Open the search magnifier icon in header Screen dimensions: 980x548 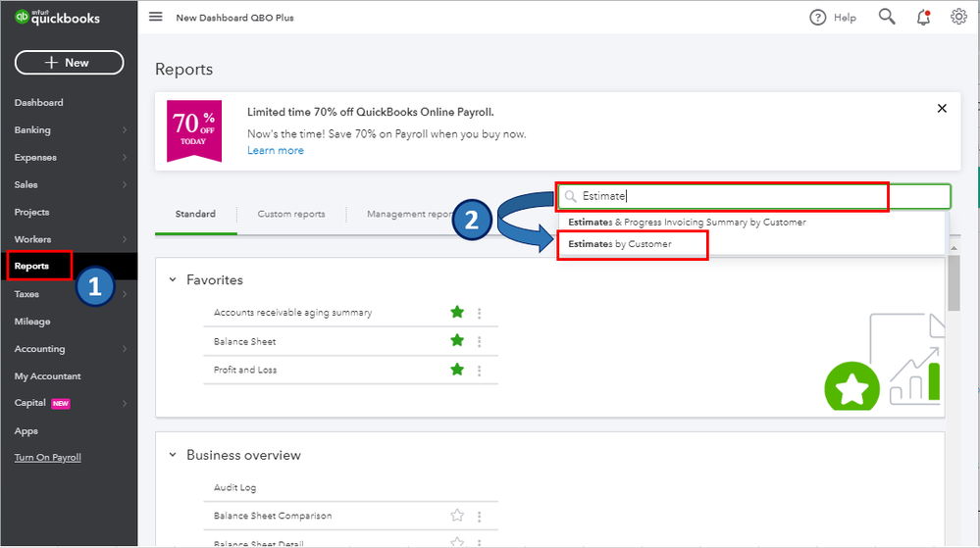click(x=887, y=17)
